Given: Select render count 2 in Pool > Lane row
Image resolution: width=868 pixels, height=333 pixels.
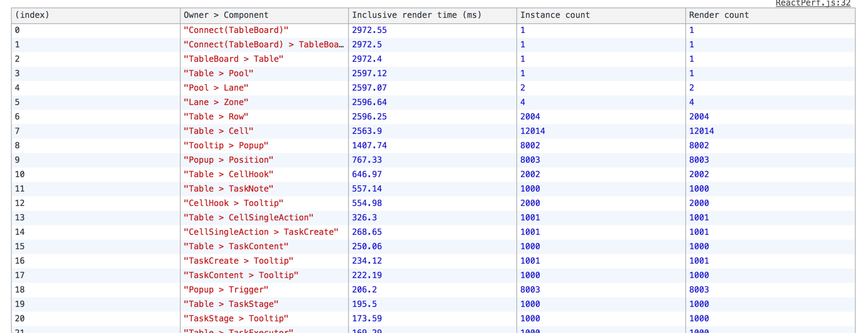Looking at the screenshot, I should pos(692,88).
